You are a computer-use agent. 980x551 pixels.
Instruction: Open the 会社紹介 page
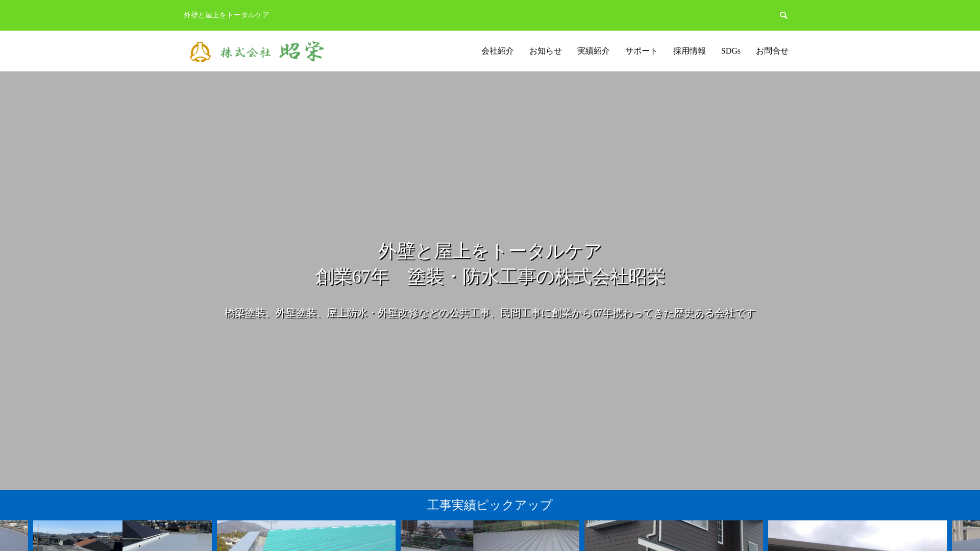coord(497,51)
